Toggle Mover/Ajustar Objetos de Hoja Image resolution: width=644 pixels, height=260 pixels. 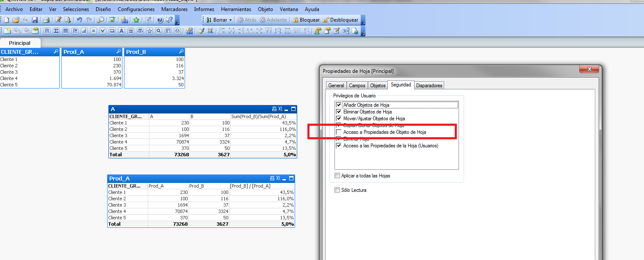click(x=338, y=119)
